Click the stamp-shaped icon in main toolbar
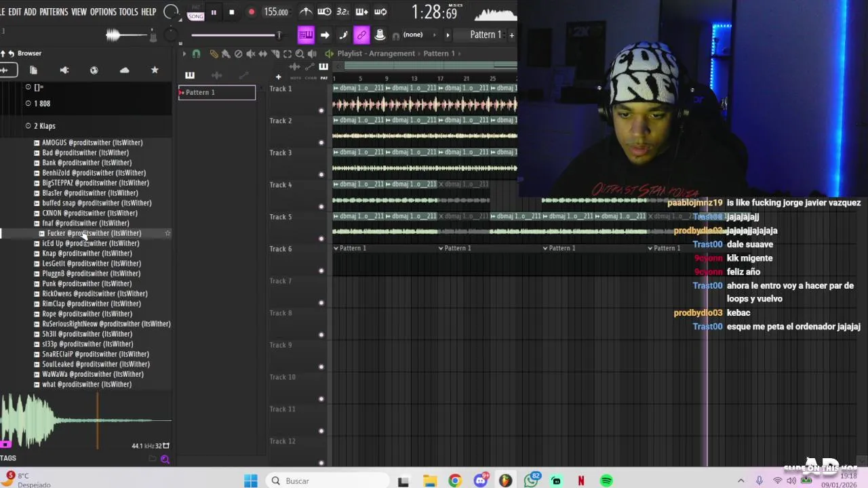 (380, 35)
